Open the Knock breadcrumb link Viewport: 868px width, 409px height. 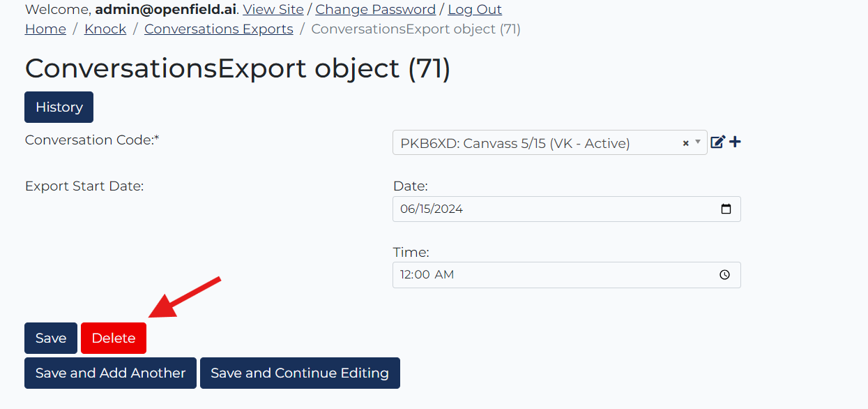tap(105, 29)
